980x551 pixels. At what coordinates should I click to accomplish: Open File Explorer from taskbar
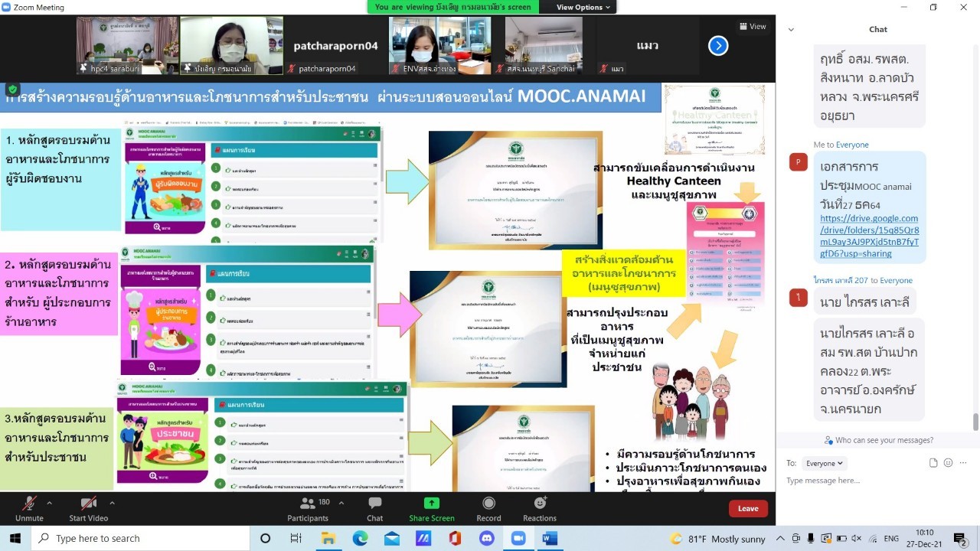[x=328, y=539]
